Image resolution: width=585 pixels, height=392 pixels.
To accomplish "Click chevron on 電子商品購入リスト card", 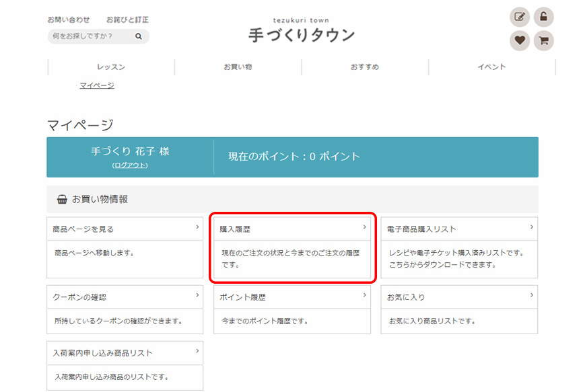I will pos(531,227).
